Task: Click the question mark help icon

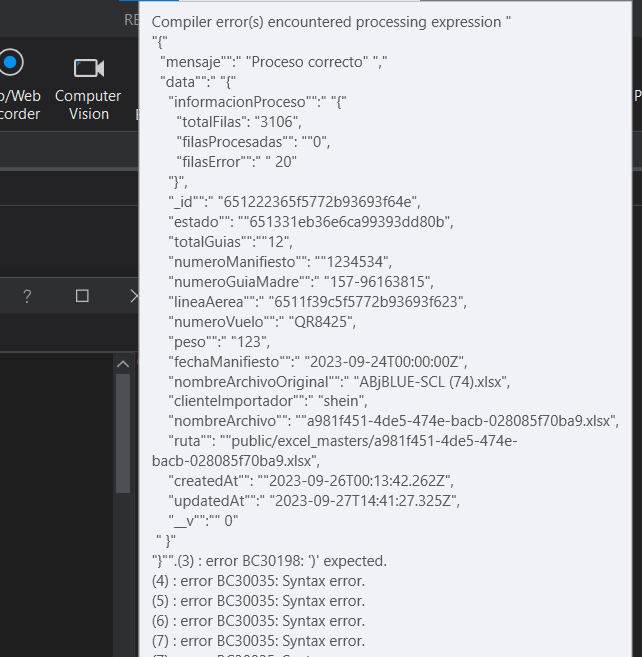Action: coord(27,296)
